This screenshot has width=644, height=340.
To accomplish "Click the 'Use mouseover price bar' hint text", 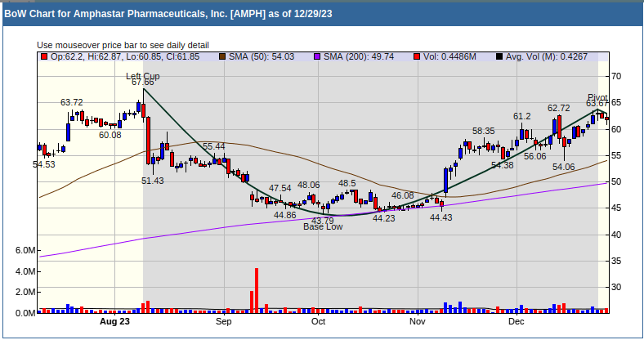I will pyautogui.click(x=123, y=45).
